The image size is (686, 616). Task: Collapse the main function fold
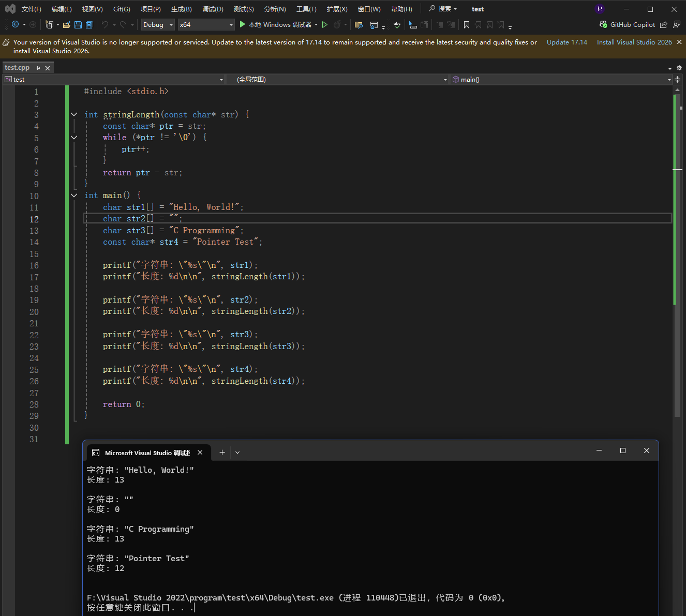(74, 196)
